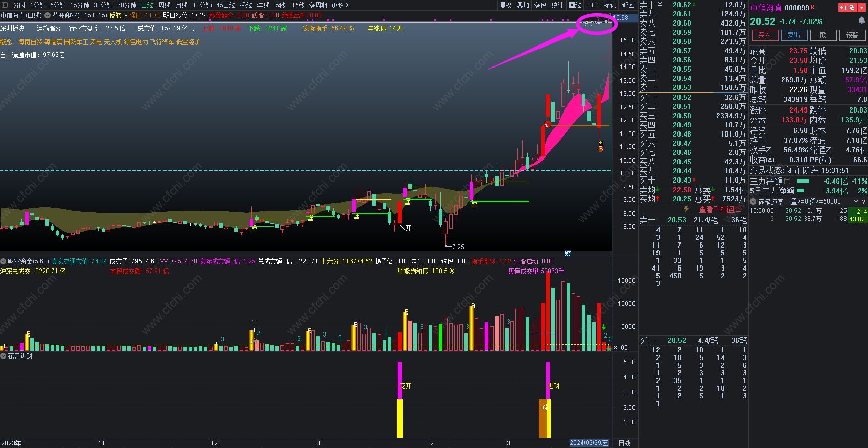Add stock with +自选 button
The width and height of the screenshot is (868, 448).
(x=848, y=8)
